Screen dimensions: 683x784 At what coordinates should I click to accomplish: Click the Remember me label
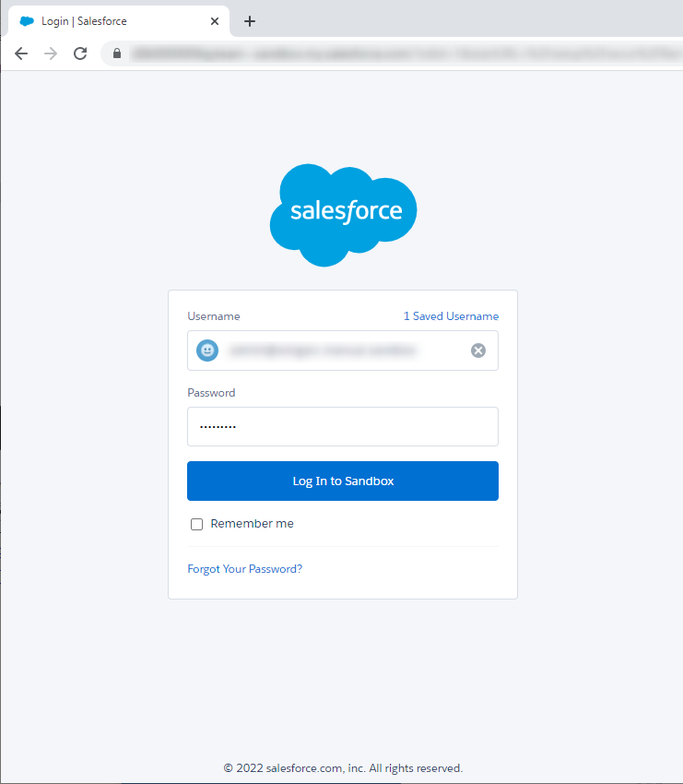pyautogui.click(x=252, y=524)
